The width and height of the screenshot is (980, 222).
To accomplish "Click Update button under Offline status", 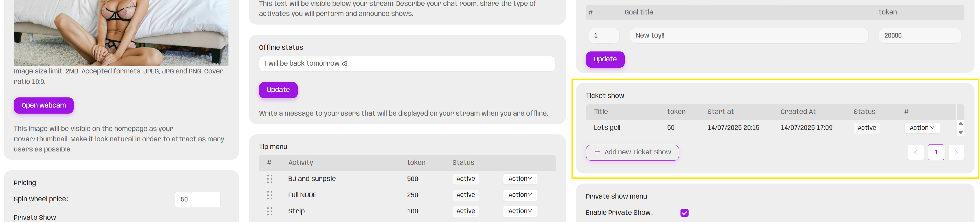I will click(278, 90).
